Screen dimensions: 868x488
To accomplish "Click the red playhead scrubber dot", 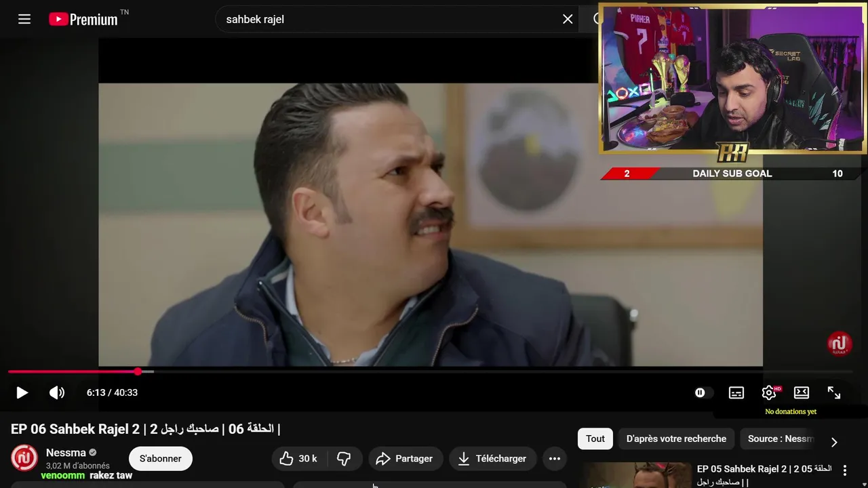I will pos(138,371).
